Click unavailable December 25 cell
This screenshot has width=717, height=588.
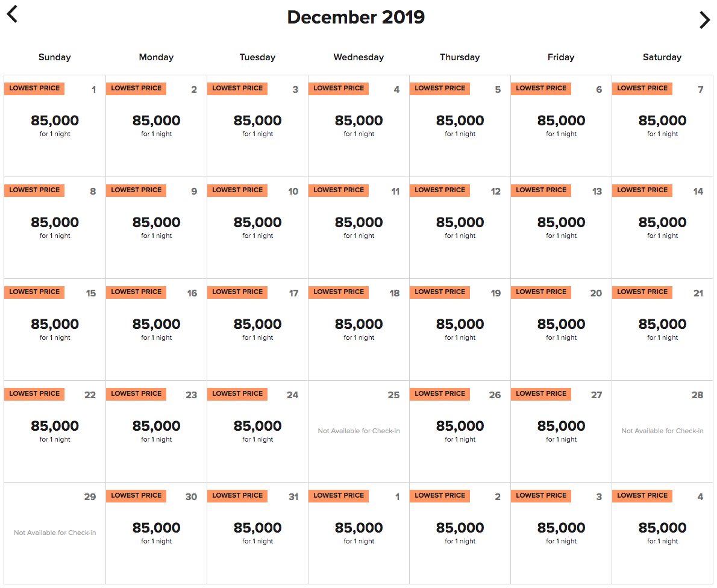(x=358, y=431)
